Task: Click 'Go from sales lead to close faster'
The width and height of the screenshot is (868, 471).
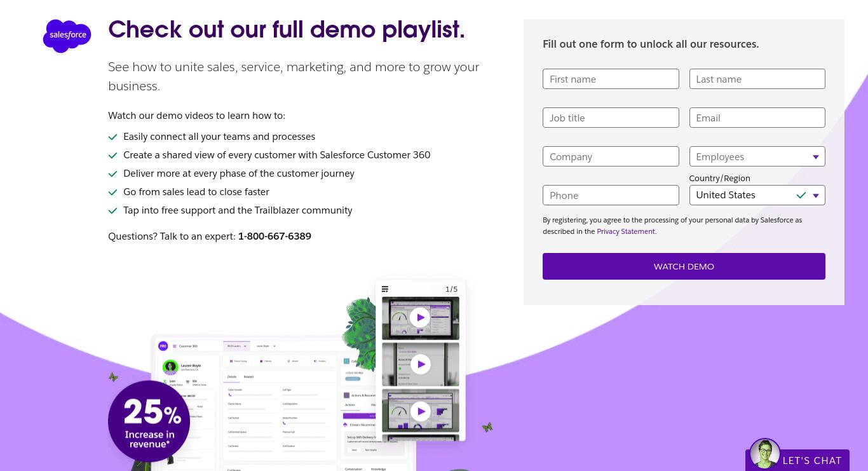Action: tap(196, 192)
